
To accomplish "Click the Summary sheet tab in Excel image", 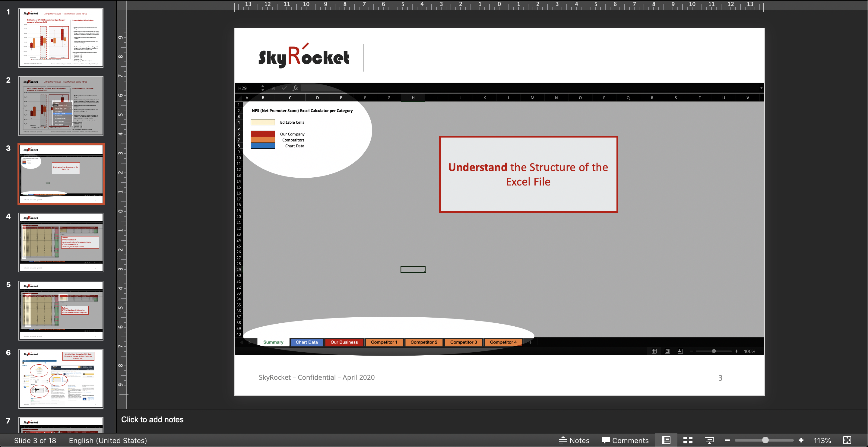I will click(273, 342).
